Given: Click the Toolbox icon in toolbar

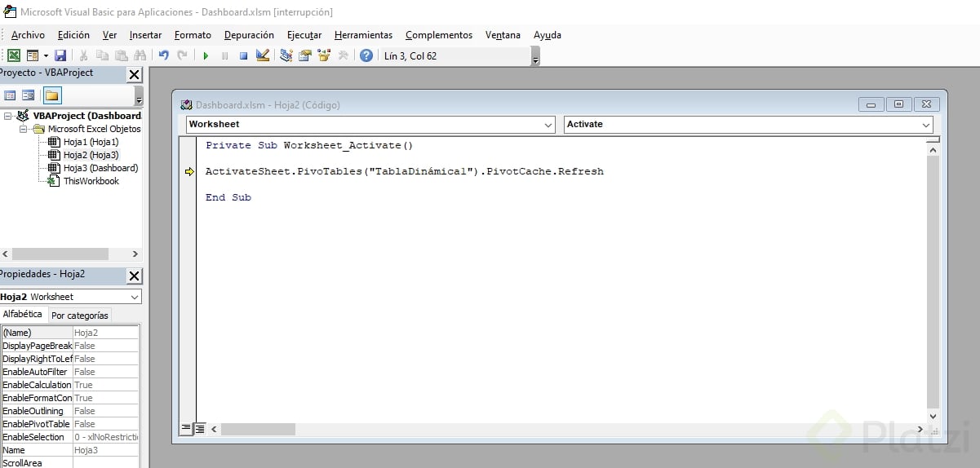Looking at the screenshot, I should click(343, 55).
